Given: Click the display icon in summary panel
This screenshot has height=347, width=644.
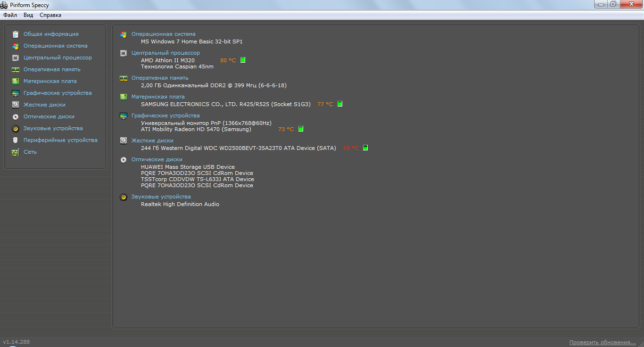Looking at the screenshot, I should click(124, 116).
